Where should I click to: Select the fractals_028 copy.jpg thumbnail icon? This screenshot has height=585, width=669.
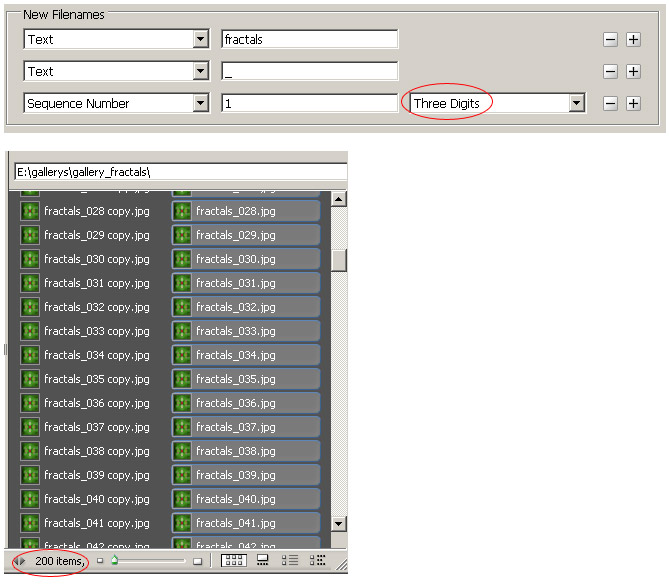pos(30,211)
